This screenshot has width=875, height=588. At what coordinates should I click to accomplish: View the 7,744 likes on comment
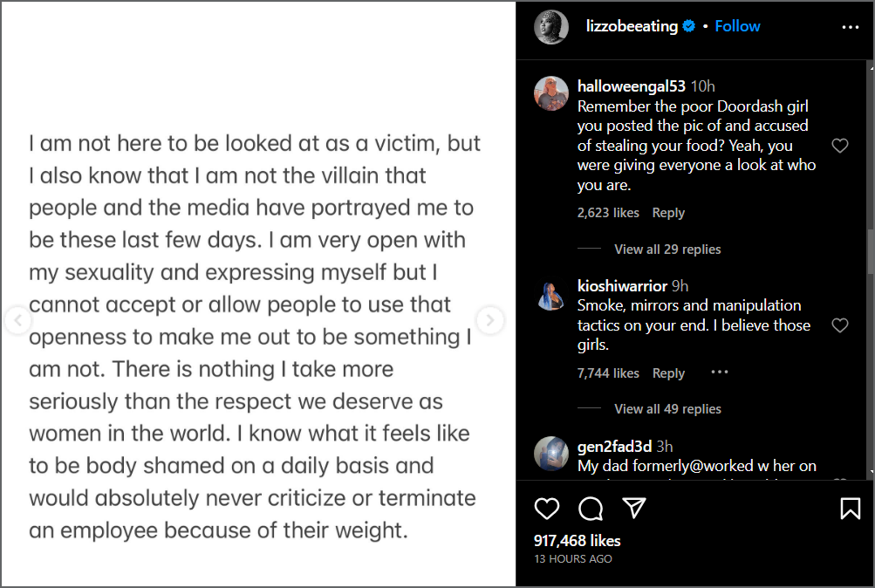click(x=608, y=373)
